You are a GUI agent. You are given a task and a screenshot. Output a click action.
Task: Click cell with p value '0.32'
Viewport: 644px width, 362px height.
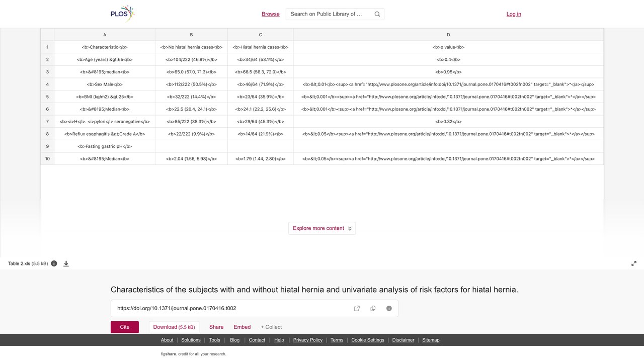(448, 122)
